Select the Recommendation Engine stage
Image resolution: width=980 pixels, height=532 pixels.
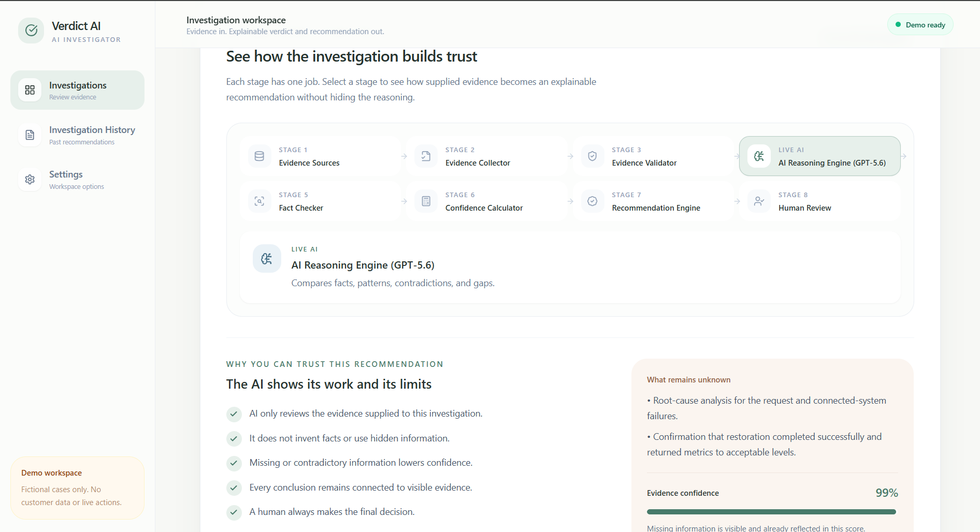coord(653,201)
